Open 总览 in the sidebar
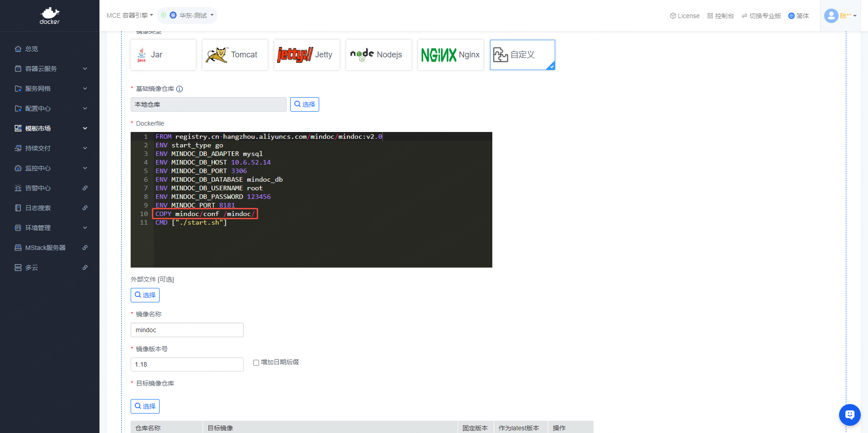The width and height of the screenshot is (868, 433). click(x=32, y=49)
